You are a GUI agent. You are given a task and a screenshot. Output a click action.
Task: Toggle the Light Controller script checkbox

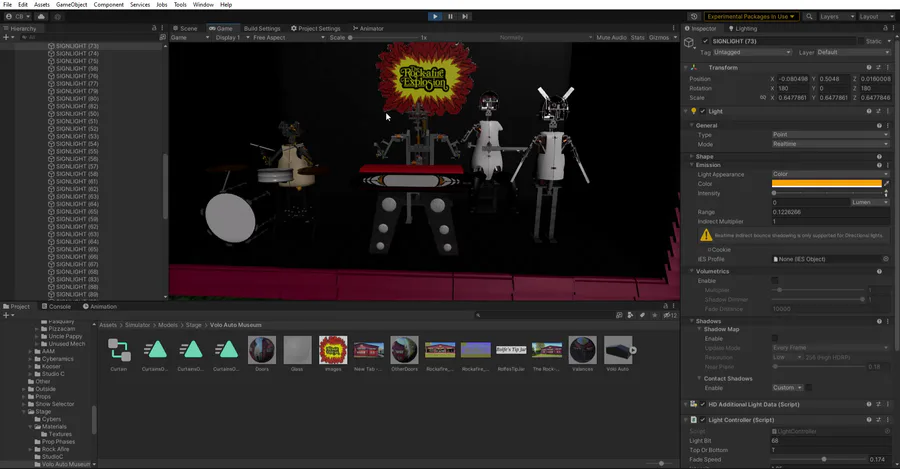(703, 420)
